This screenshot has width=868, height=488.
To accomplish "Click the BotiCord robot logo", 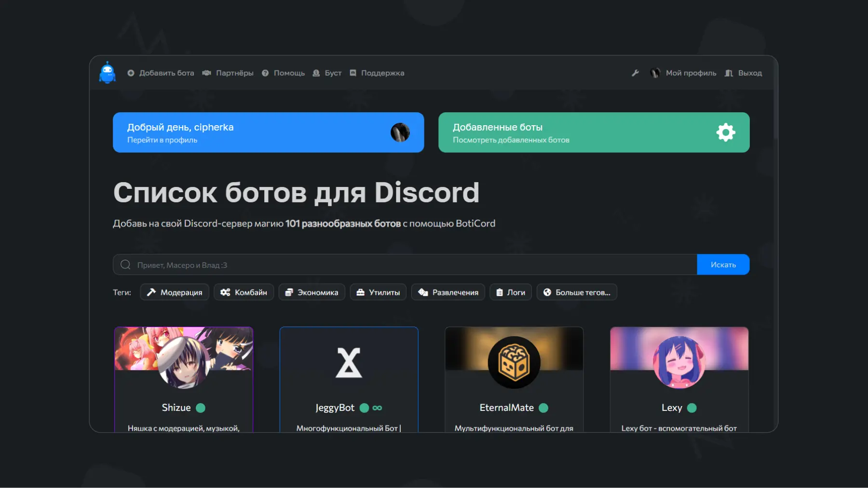I will 107,73.
